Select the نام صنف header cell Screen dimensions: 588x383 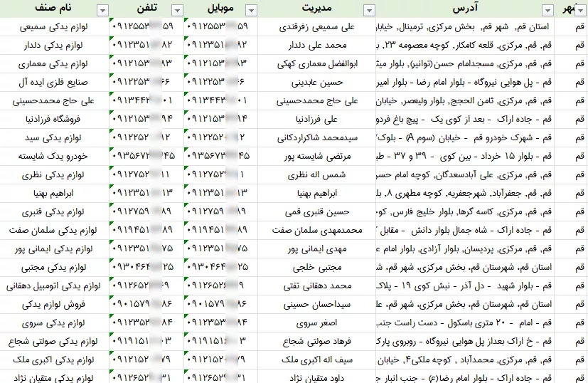tap(54, 9)
